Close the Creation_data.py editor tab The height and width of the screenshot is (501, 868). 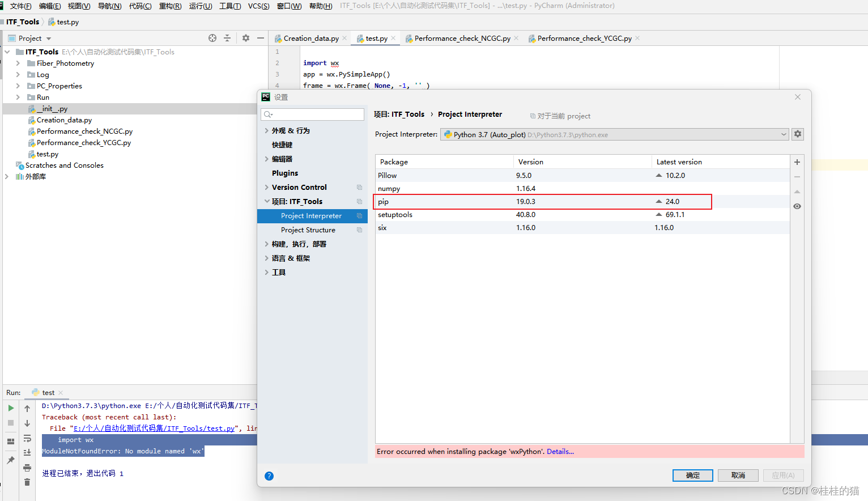[344, 38]
